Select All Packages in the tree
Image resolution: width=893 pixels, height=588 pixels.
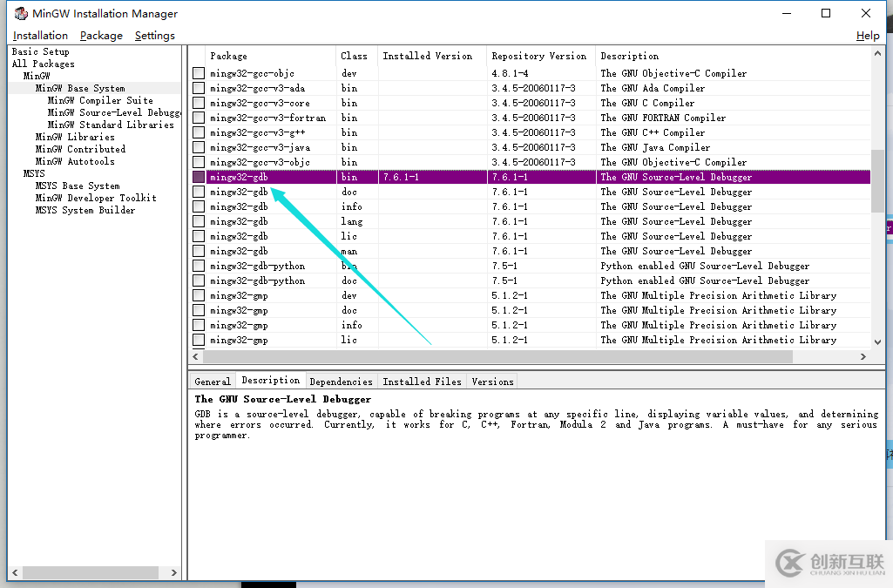(43, 64)
